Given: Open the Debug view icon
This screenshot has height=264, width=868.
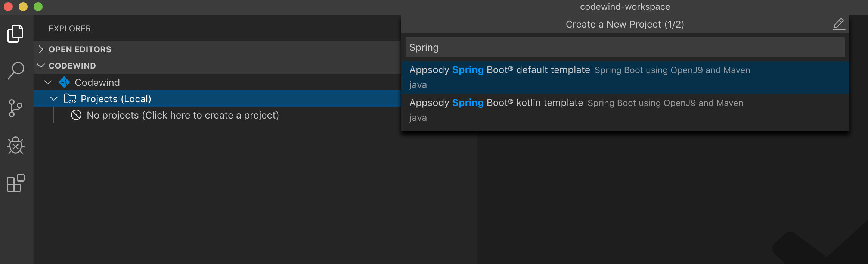Looking at the screenshot, I should pos(16,145).
